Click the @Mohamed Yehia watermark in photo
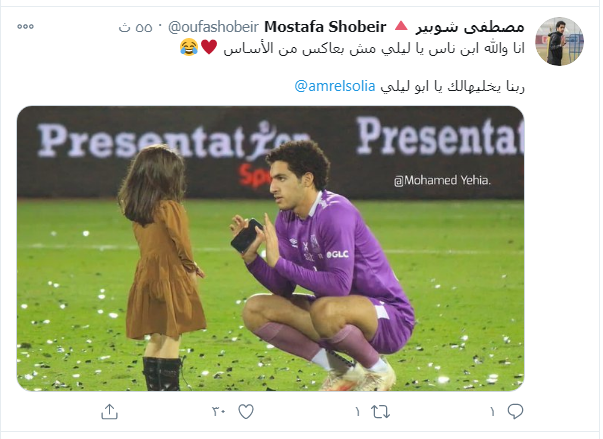603x439 pixels. (442, 180)
